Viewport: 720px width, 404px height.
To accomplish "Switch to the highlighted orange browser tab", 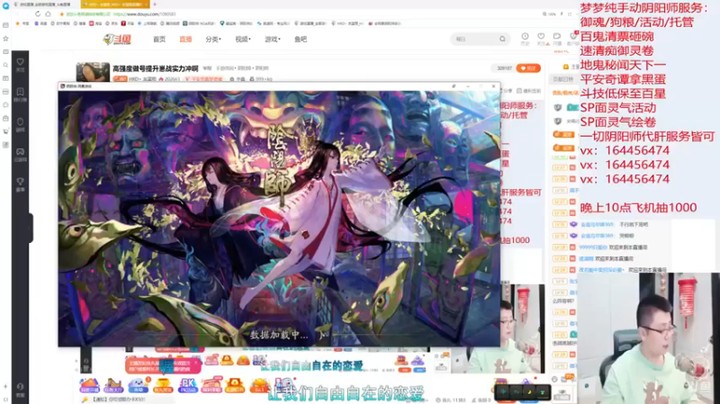I will click(115, 4).
